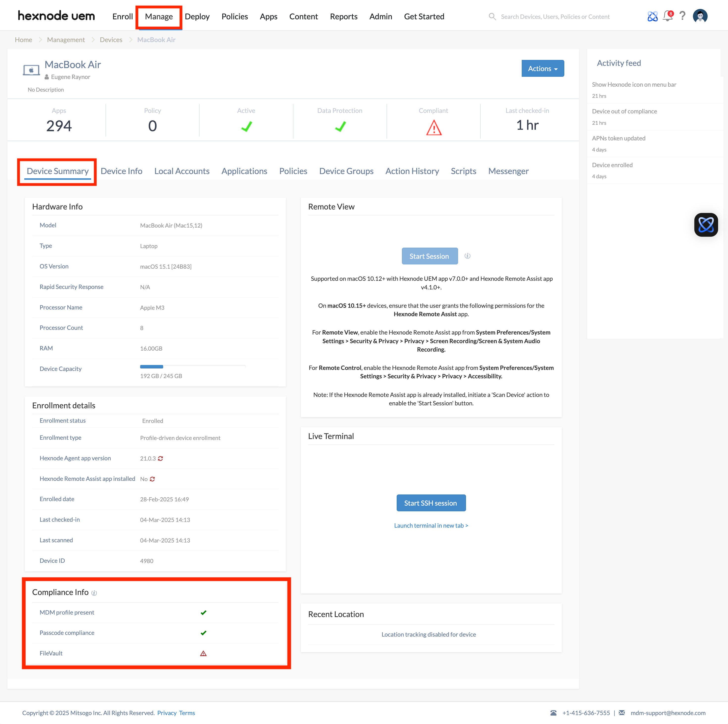Click the Device Capacity usage bar

[x=193, y=366]
